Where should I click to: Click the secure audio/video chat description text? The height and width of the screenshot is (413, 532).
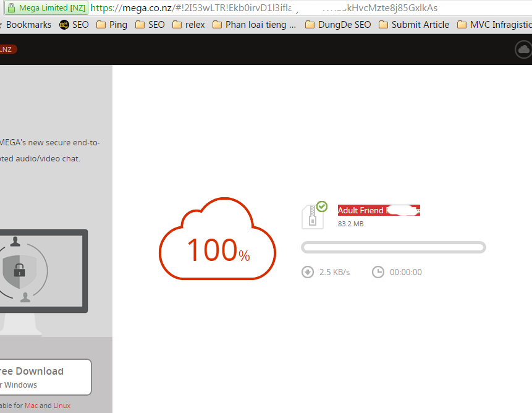[50, 150]
